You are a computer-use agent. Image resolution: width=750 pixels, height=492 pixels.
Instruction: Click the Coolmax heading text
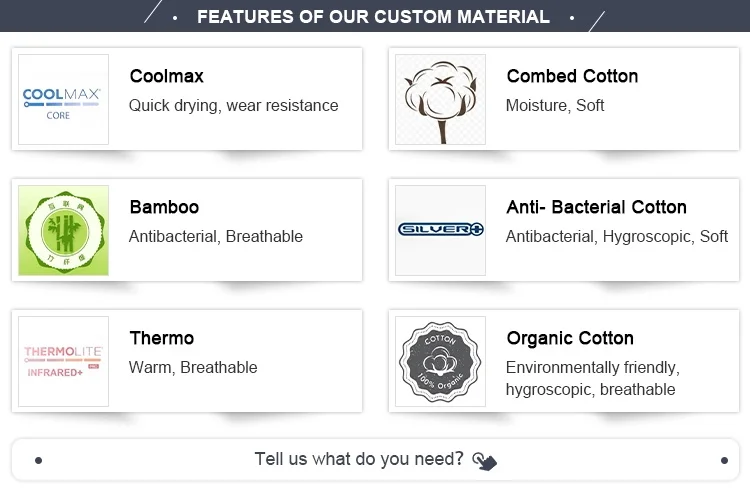point(166,76)
